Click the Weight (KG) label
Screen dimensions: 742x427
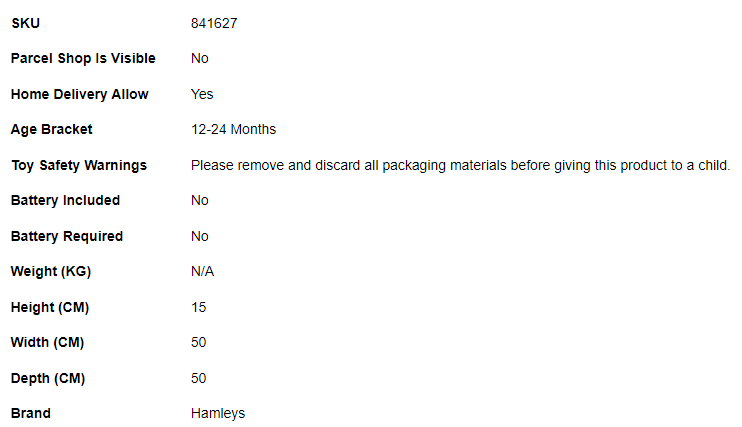coord(51,271)
